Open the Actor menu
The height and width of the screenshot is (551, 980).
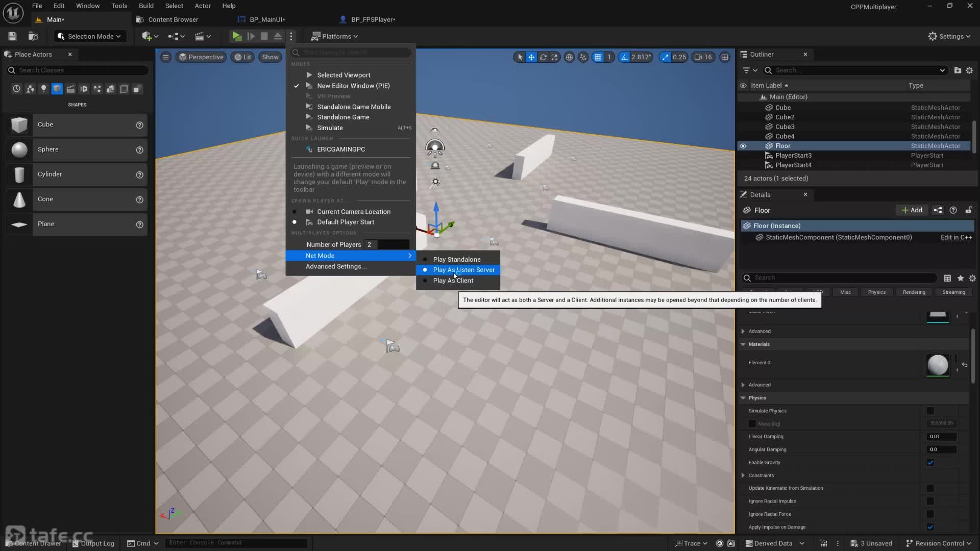point(203,6)
